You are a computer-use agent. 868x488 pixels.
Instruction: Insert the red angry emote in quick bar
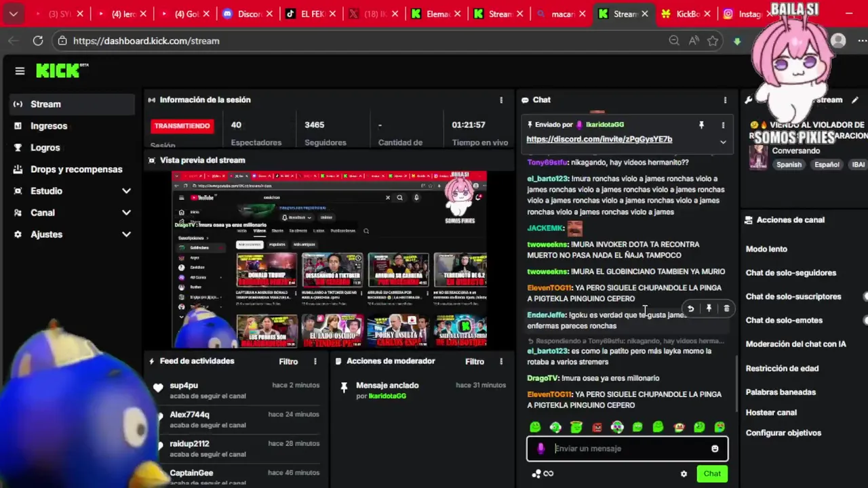coord(597,427)
